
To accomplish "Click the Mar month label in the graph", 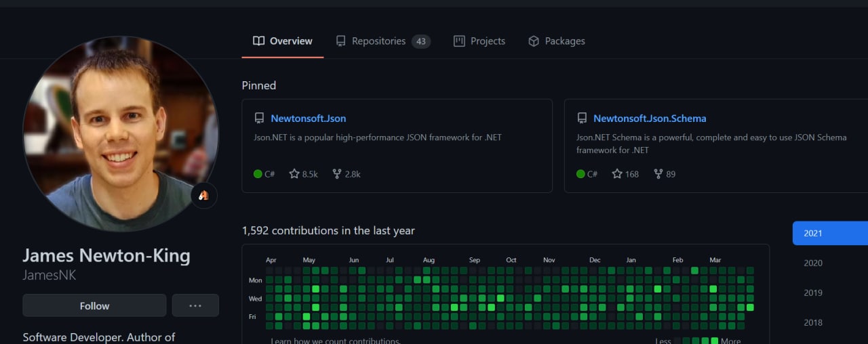I will point(715,260).
